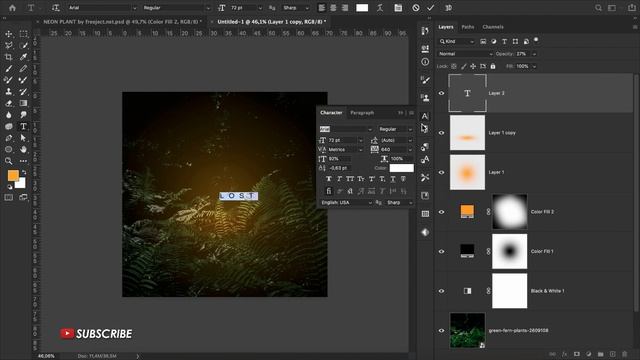Image resolution: width=640 pixels, height=360 pixels.
Task: Open leading (Auto) dropdown in Character panel
Action: pos(396,140)
